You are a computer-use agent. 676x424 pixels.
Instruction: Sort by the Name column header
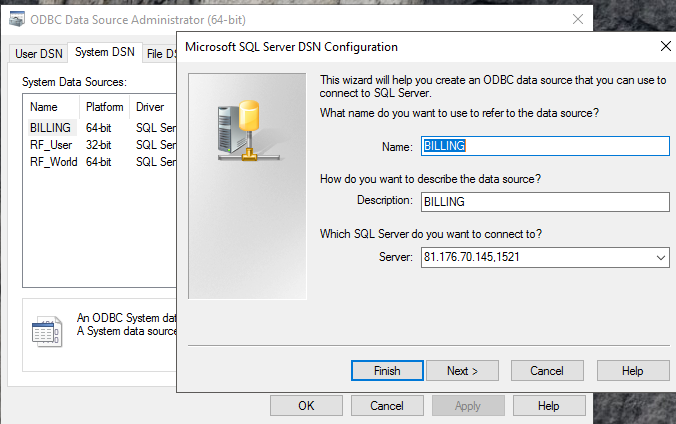pyautogui.click(x=51, y=107)
